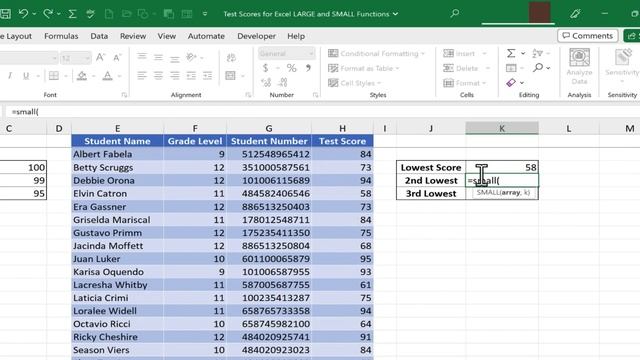Screen dimensions: 640x360
Task: Click the Decrease Font Size icon
Action: click(117, 58)
